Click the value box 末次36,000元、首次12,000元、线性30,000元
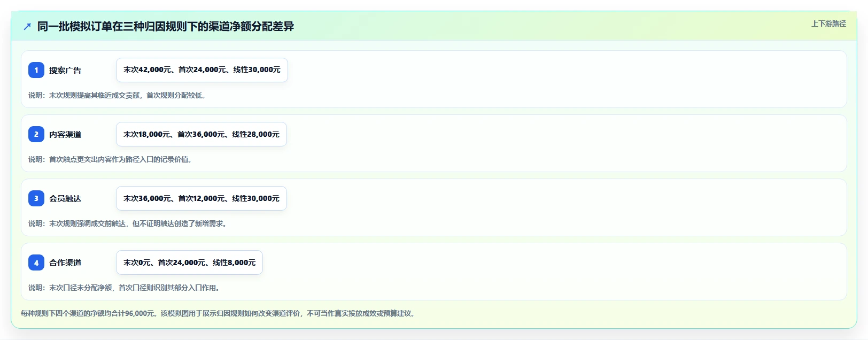Screen dimensions: 868x340 pos(201,198)
